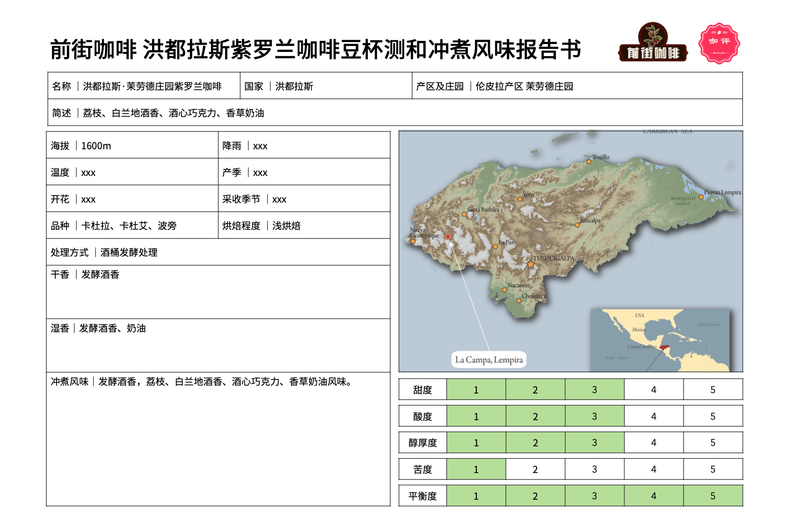801x532 pixels.
Task: Click the 名称 cell with 茉劳德庄园紫罗兰咖啡
Action: point(144,86)
